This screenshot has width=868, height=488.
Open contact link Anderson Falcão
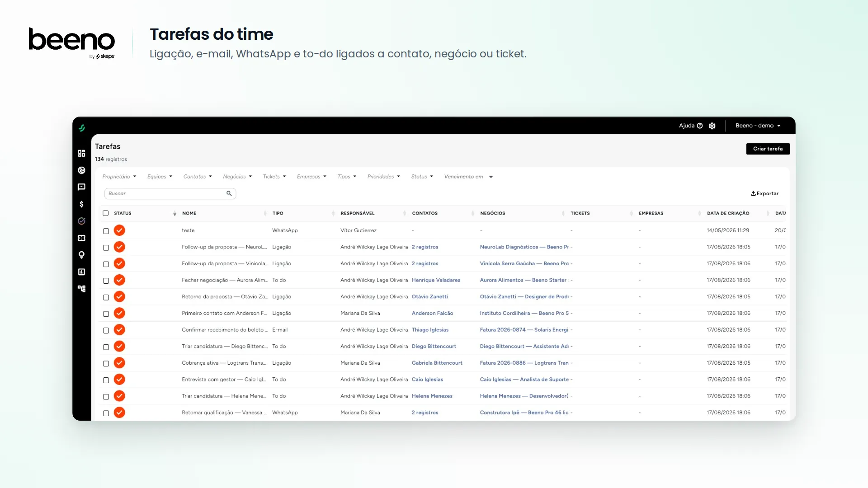click(x=432, y=313)
